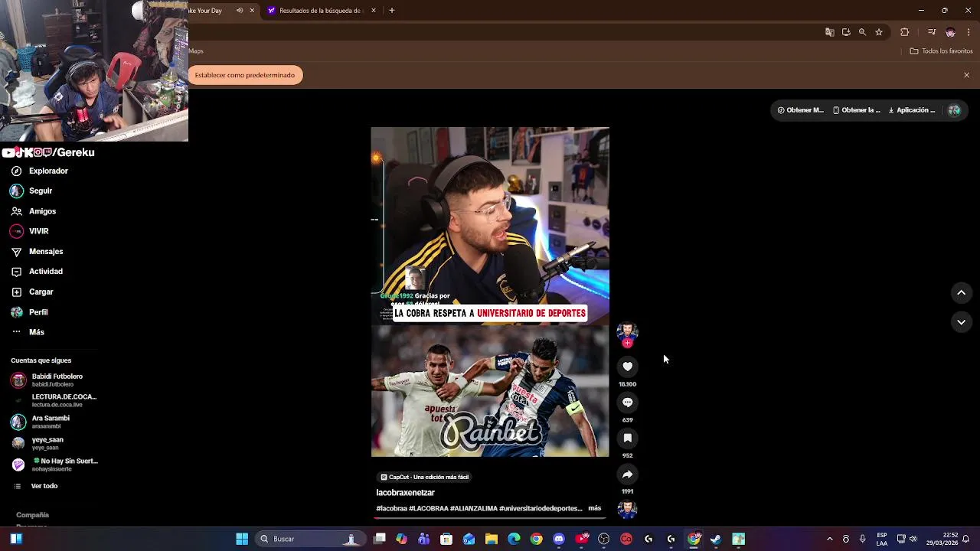Bookmark the video with the save icon
This screenshot has height=551, width=980.
627,439
